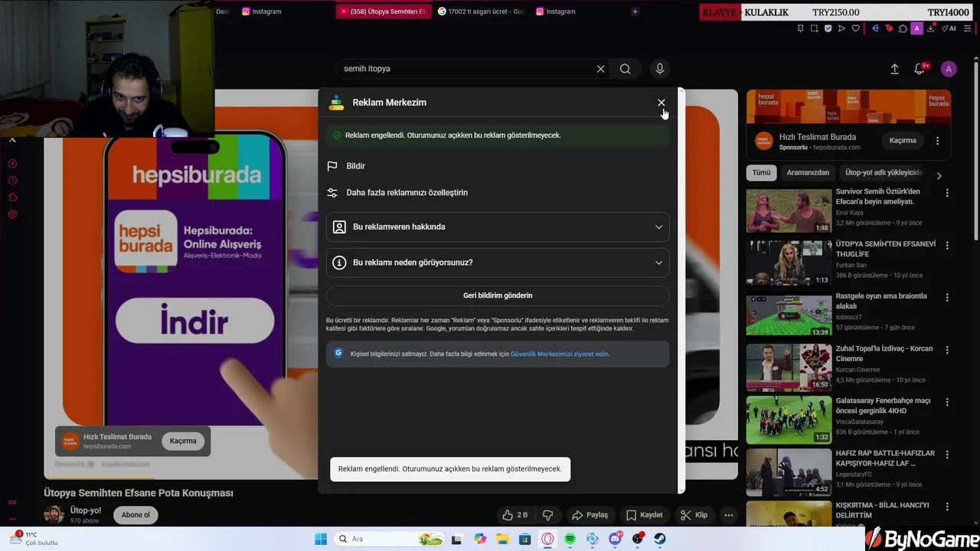Expand Bu reklamı neden görüyorsunuz section

(x=498, y=262)
